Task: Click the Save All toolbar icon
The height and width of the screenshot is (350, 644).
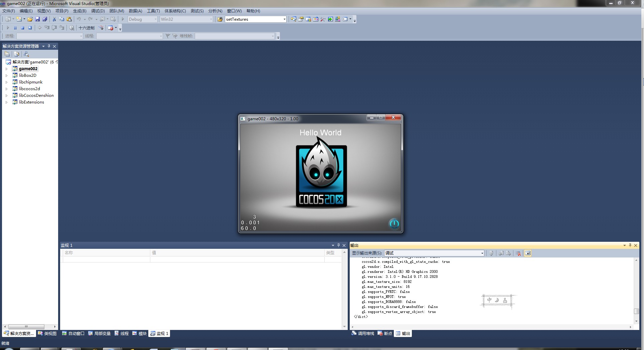Action: [x=45, y=19]
